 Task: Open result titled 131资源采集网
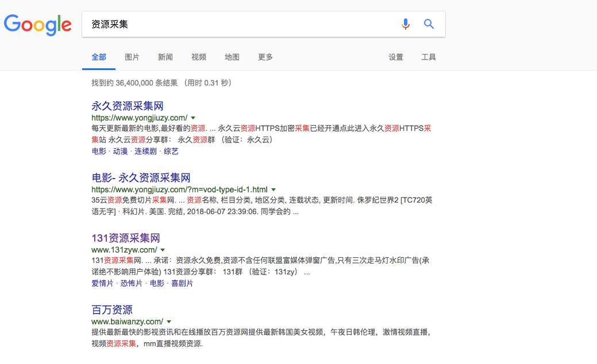[x=126, y=238]
